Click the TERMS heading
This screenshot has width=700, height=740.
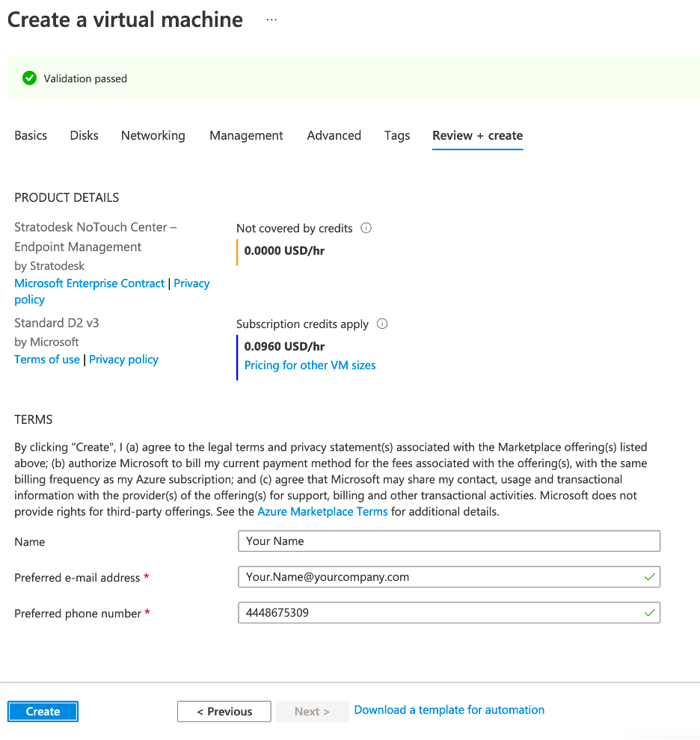[x=34, y=419]
